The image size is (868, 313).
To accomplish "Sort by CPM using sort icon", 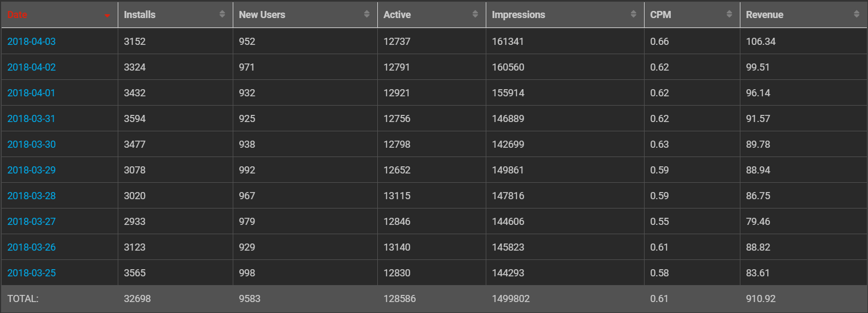I will [729, 14].
